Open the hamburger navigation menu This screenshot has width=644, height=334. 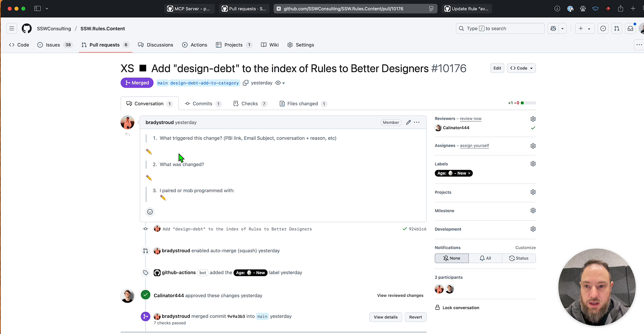click(12, 28)
